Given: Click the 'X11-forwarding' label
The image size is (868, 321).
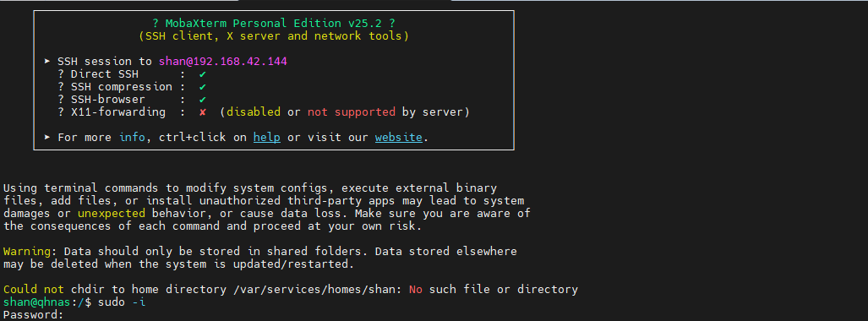Looking at the screenshot, I should point(118,112).
